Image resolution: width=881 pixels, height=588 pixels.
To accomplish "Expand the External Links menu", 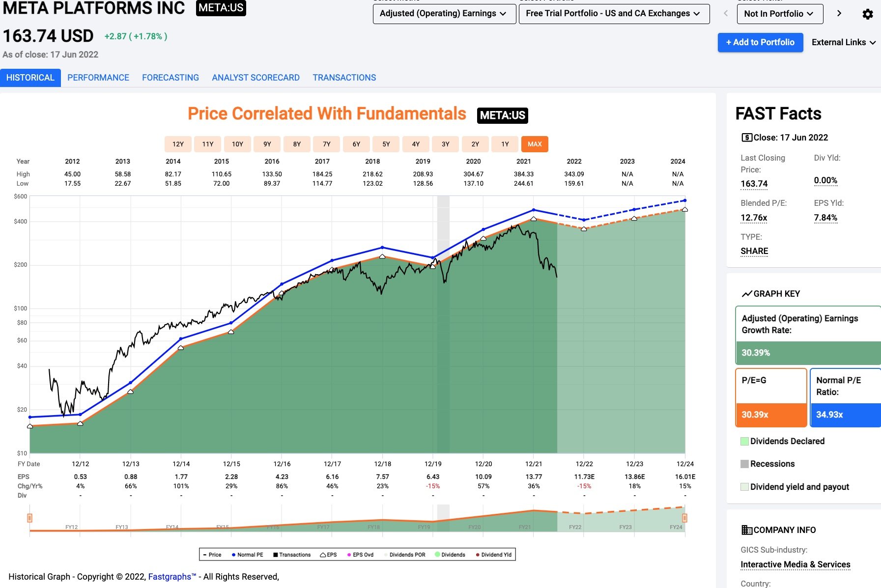I will (x=844, y=42).
